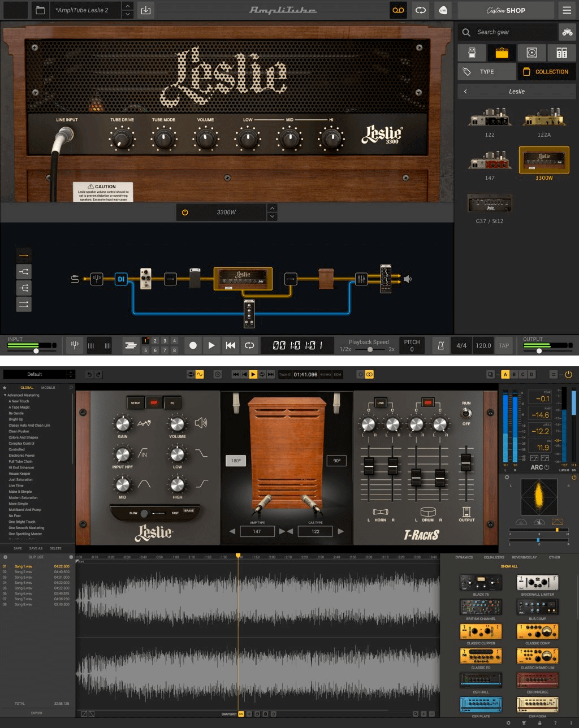Click EXPORT under clip list
Viewport: 579px width, 728px height.
coord(37,713)
